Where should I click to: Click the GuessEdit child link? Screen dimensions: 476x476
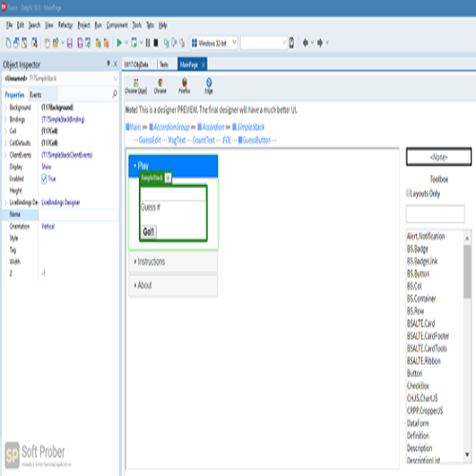click(x=150, y=140)
